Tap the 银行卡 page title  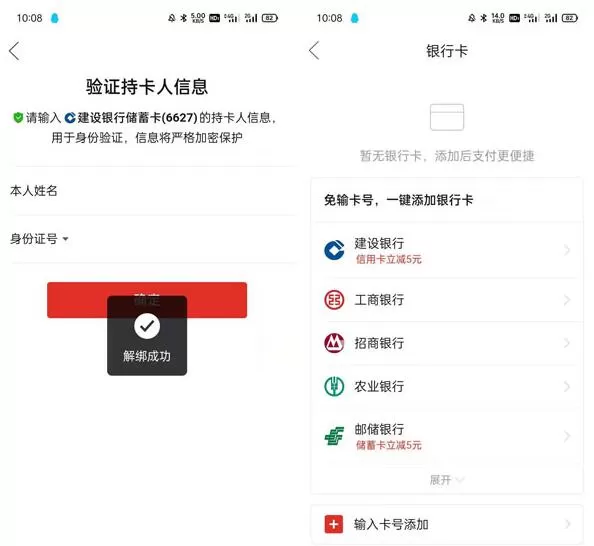click(x=447, y=51)
